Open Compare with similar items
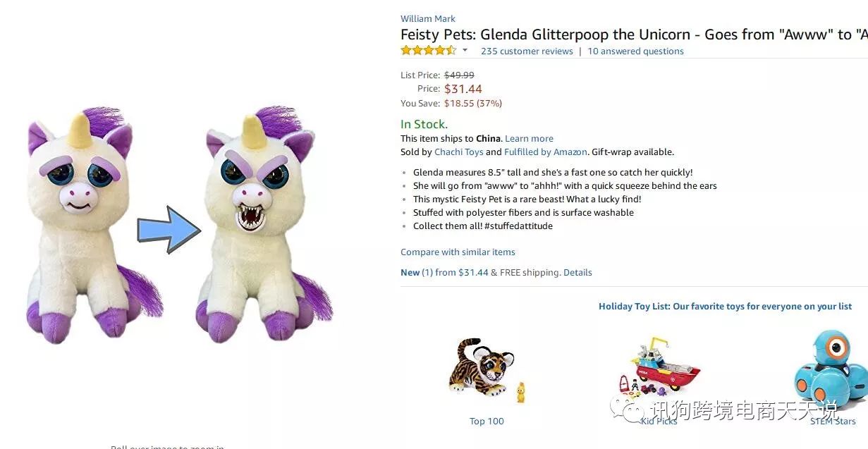This screenshot has height=449, width=868. pyautogui.click(x=458, y=252)
